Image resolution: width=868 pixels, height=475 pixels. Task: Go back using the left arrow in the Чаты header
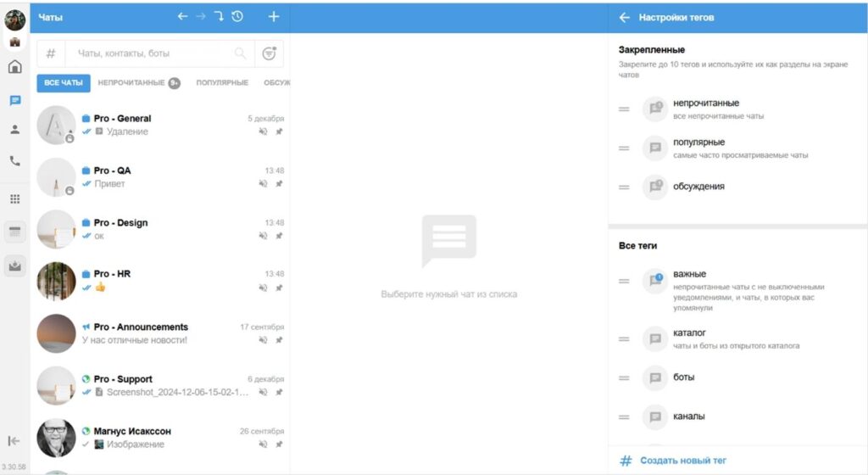click(182, 16)
